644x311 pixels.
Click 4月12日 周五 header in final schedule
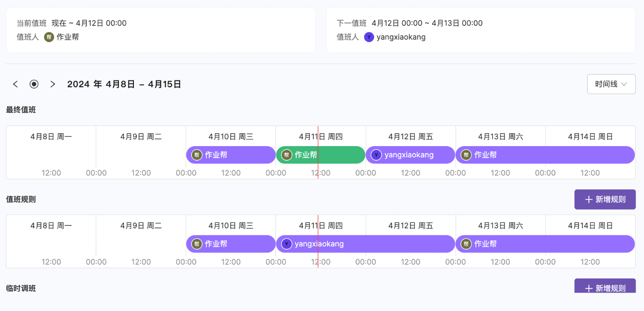pyautogui.click(x=410, y=137)
